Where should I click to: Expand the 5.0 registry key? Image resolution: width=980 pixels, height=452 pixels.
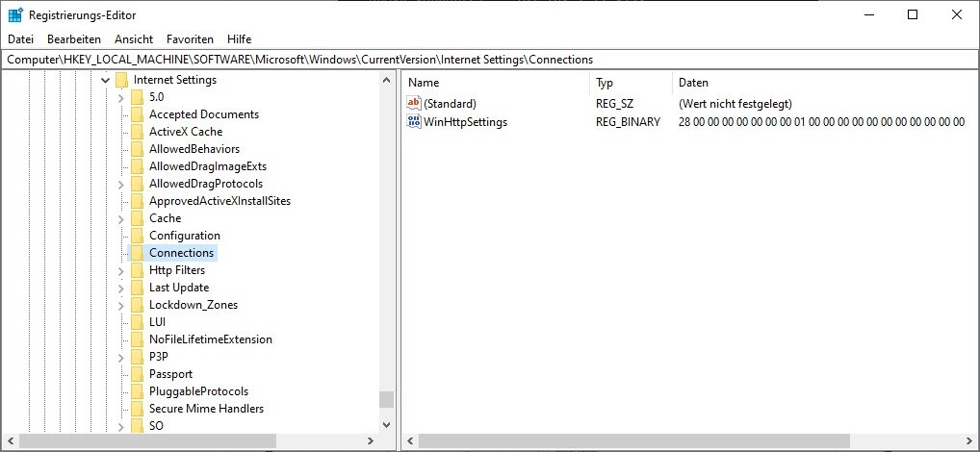tap(120, 97)
